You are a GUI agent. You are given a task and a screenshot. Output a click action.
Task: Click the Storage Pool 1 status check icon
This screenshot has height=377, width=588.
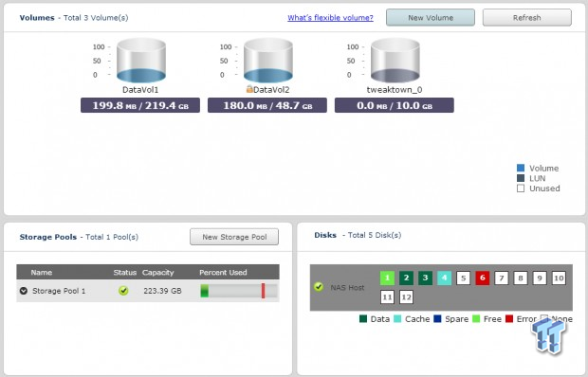(x=123, y=291)
